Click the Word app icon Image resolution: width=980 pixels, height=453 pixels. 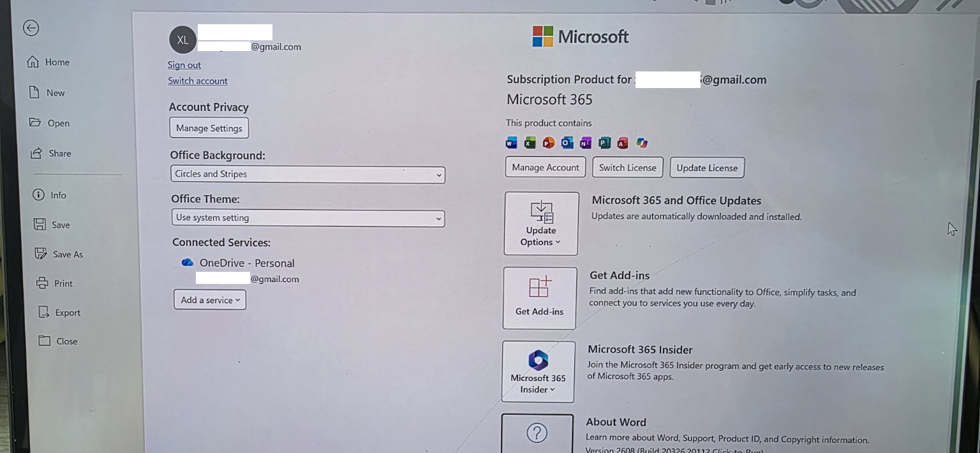[x=511, y=142]
